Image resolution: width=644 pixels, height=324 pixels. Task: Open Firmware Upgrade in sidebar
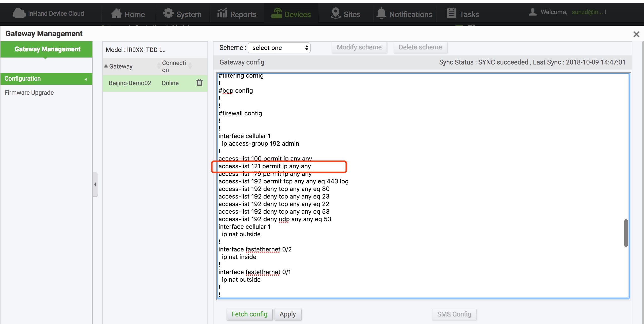click(x=29, y=93)
